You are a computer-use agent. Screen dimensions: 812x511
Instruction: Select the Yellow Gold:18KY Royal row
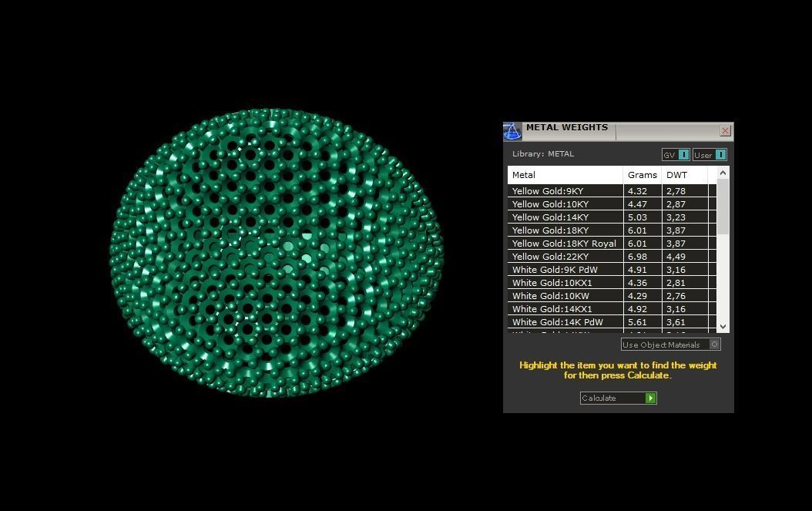612,244
